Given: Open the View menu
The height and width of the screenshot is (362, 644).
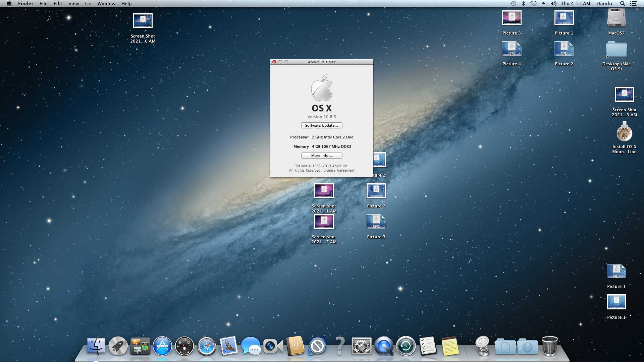Looking at the screenshot, I should pos(73,3).
